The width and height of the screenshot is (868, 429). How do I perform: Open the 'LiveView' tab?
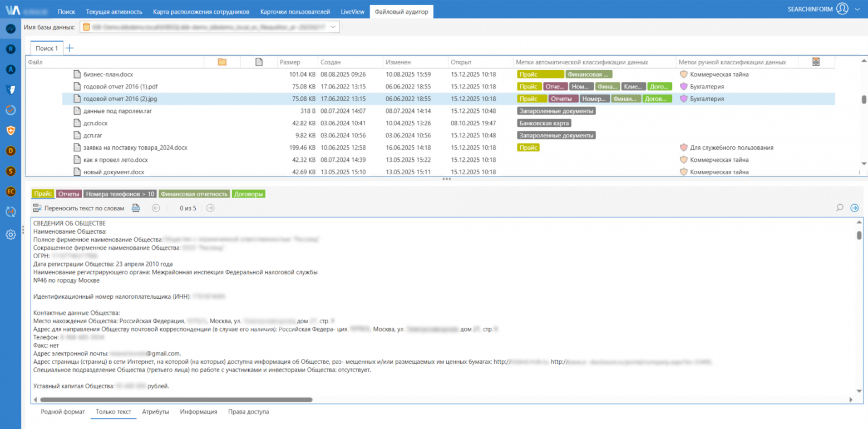352,12
